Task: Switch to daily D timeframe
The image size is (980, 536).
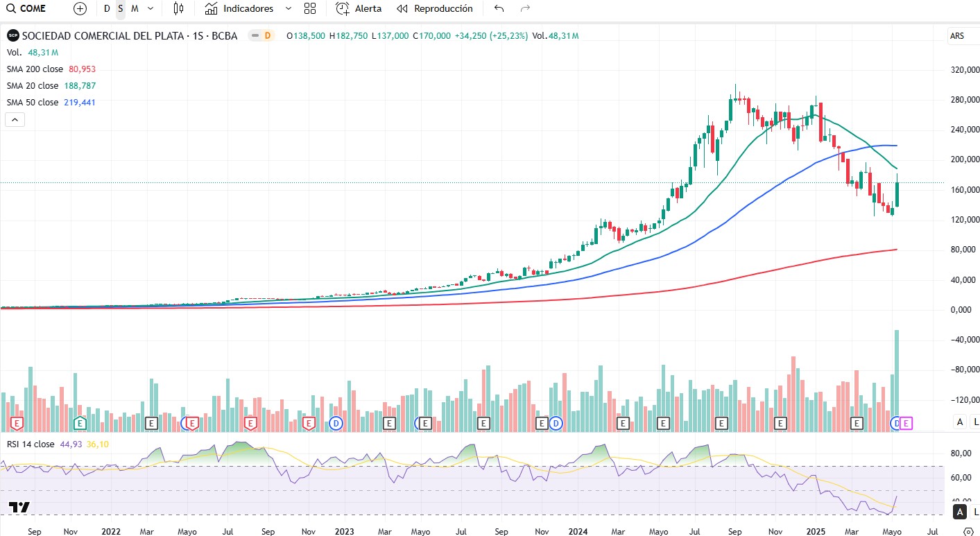Action: point(106,8)
